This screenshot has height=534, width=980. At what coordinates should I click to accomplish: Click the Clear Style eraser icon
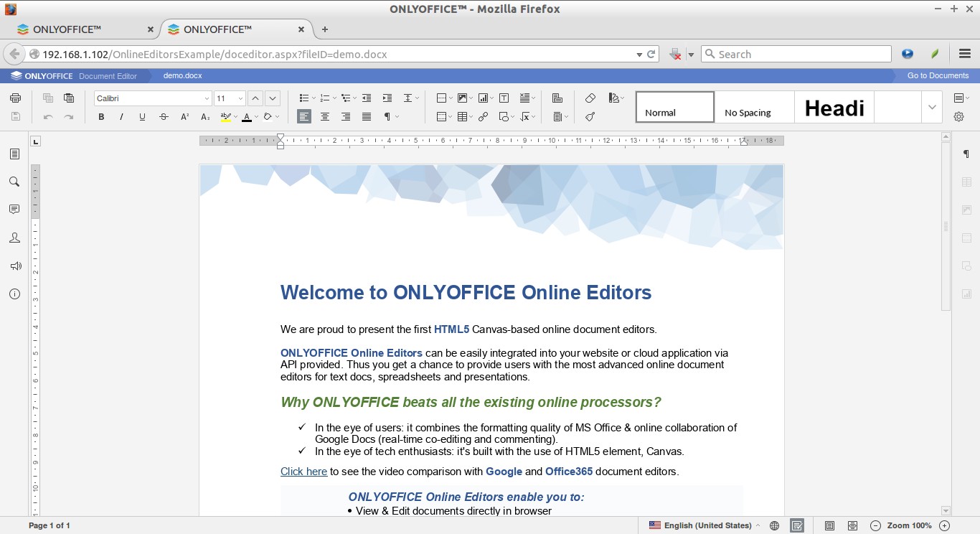pos(590,98)
